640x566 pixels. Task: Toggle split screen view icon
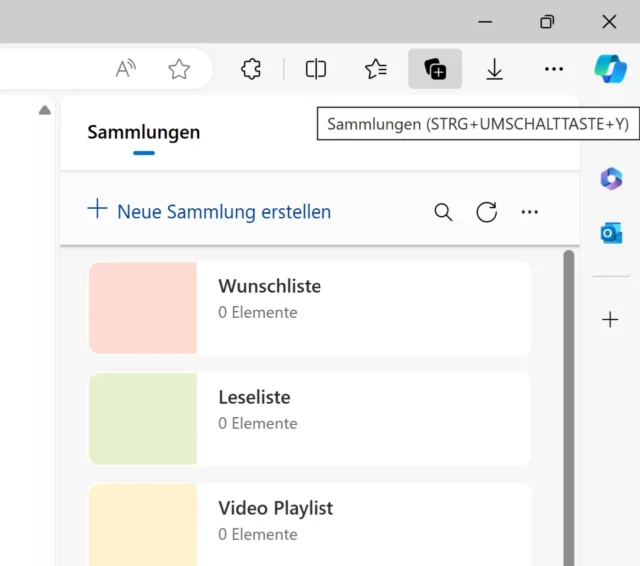pyautogui.click(x=316, y=69)
